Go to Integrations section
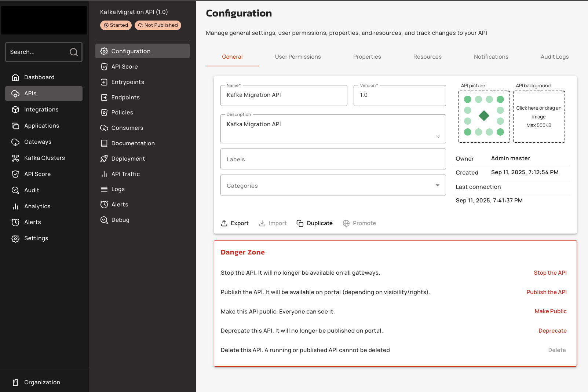The height and width of the screenshot is (392, 588). (x=41, y=110)
